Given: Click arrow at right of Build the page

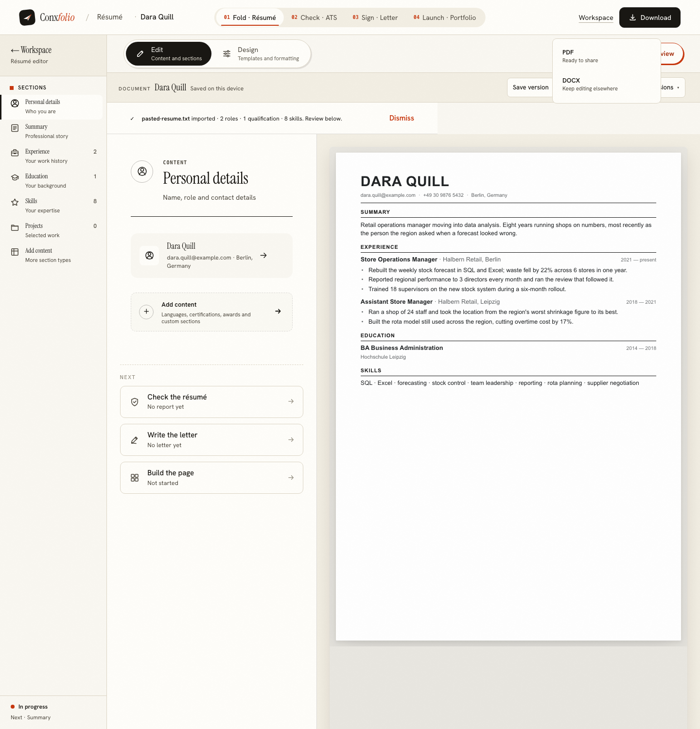Looking at the screenshot, I should (291, 478).
